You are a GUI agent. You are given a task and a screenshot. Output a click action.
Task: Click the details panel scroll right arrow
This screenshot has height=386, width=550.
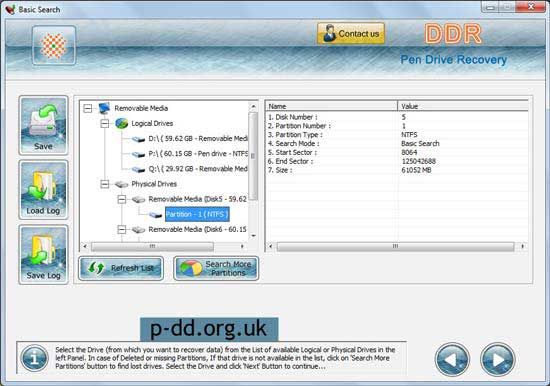(523, 247)
